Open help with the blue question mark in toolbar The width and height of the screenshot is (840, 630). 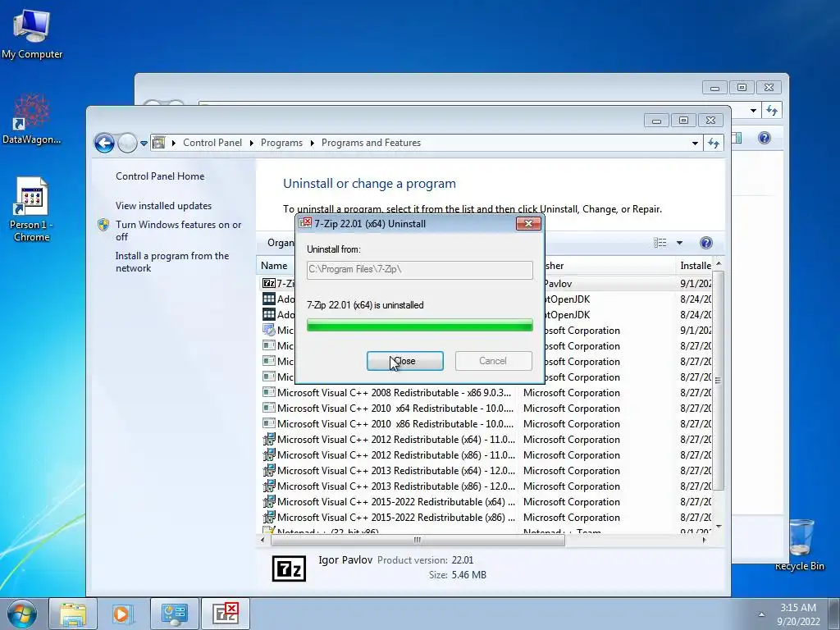pos(706,243)
